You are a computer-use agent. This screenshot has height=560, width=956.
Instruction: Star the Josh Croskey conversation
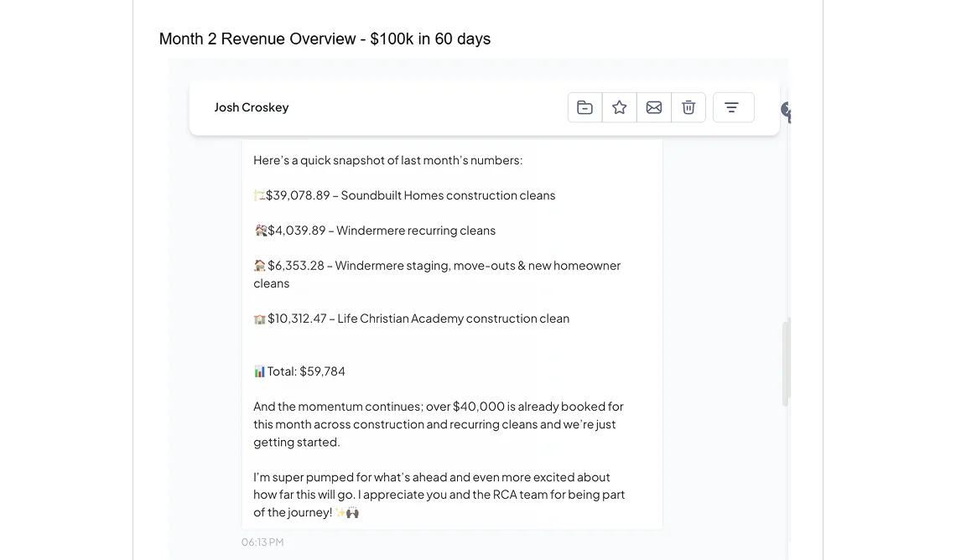(620, 107)
